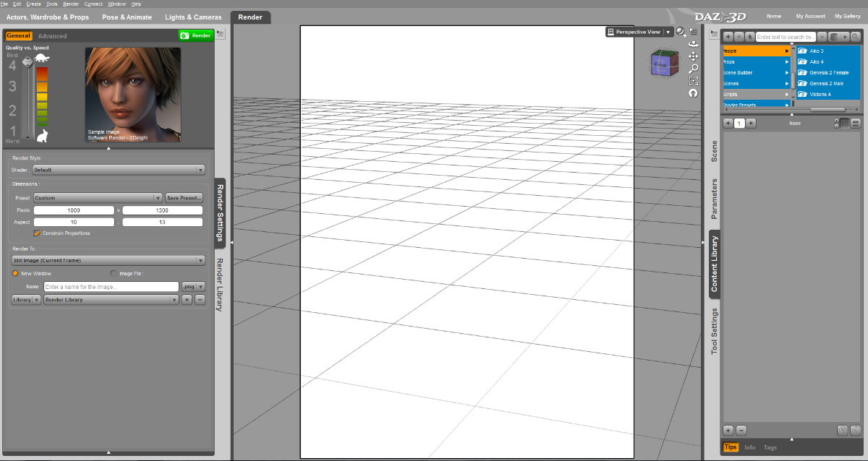
Task: Click the pixel width field showing 1000
Action: [x=74, y=210]
